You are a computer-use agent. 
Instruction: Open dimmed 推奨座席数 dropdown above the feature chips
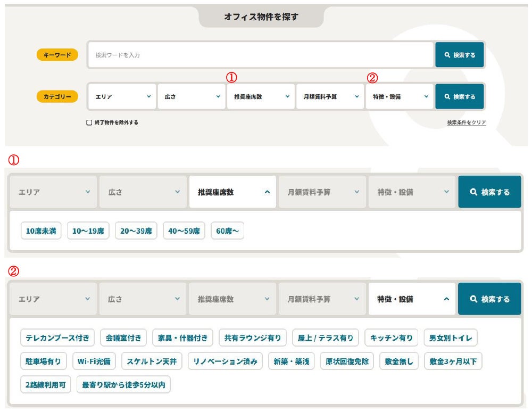[x=232, y=299]
